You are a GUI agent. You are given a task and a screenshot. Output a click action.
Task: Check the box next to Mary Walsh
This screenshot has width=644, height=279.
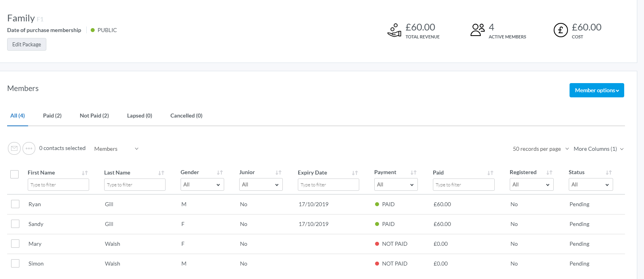[x=15, y=244]
